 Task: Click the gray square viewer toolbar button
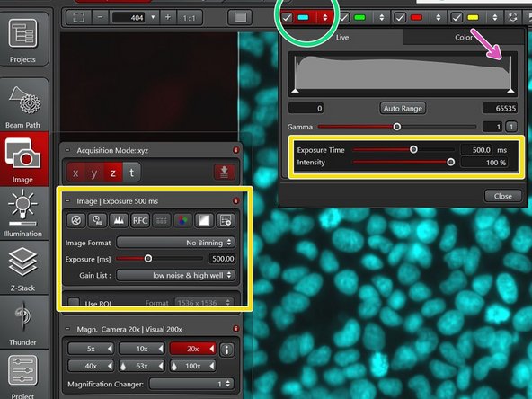pos(240,17)
